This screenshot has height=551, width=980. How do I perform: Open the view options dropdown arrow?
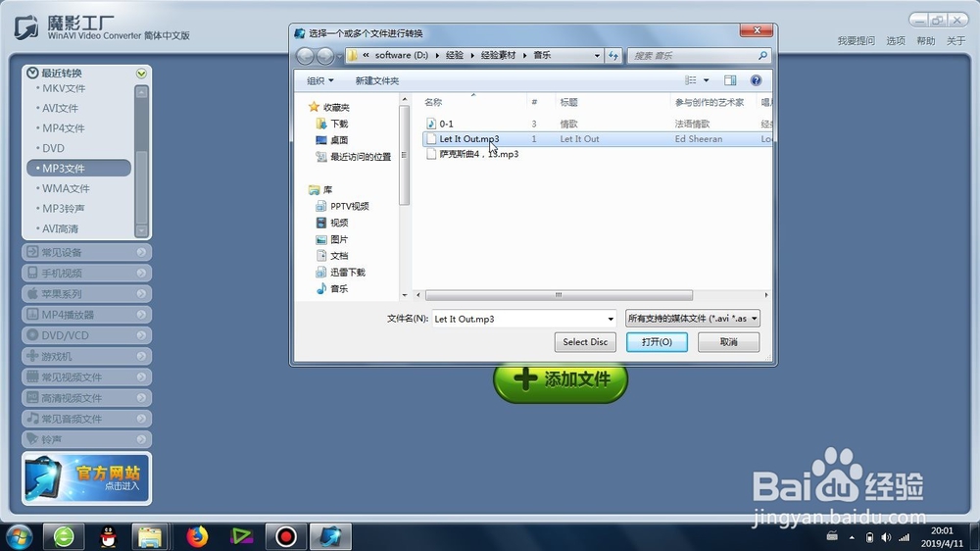(x=707, y=80)
